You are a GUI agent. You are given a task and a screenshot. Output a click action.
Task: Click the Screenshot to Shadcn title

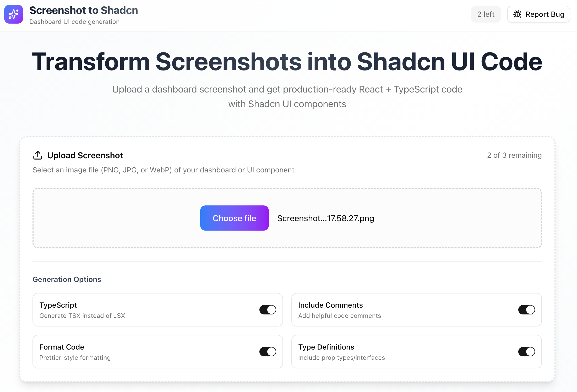84,10
